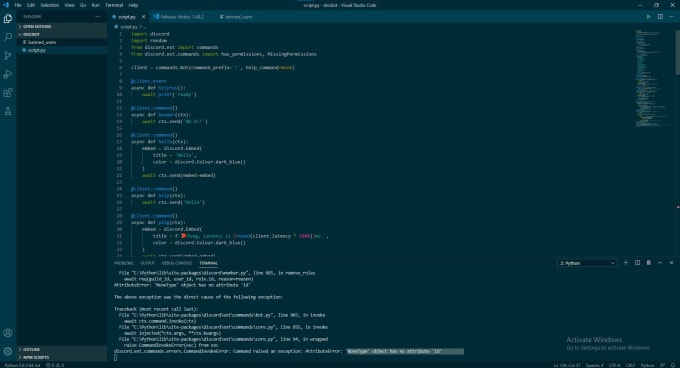Click CRLF line ending in status bar

click(630, 365)
